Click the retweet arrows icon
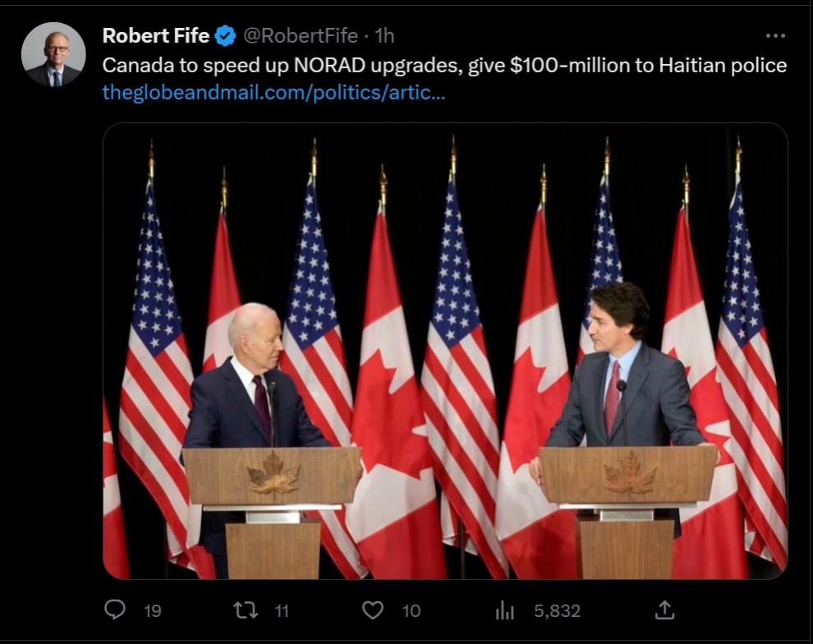The image size is (813, 644). click(244, 609)
